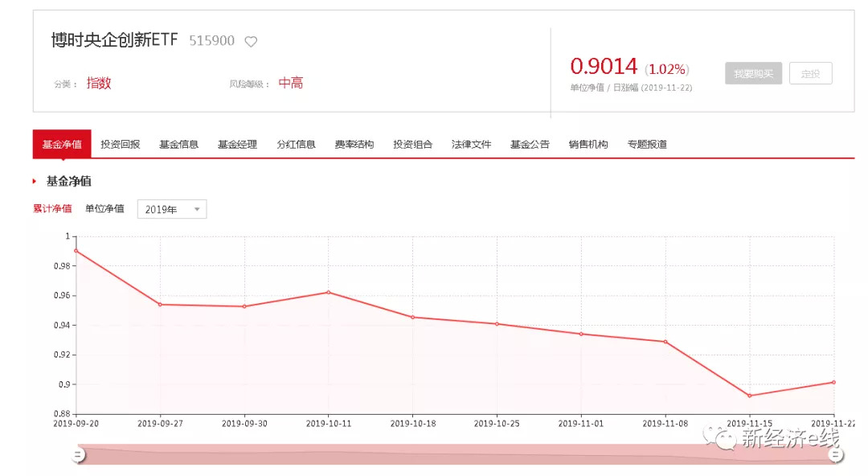The width and height of the screenshot is (868, 476).
Task: Open the 基金净值 tab
Action: click(62, 144)
